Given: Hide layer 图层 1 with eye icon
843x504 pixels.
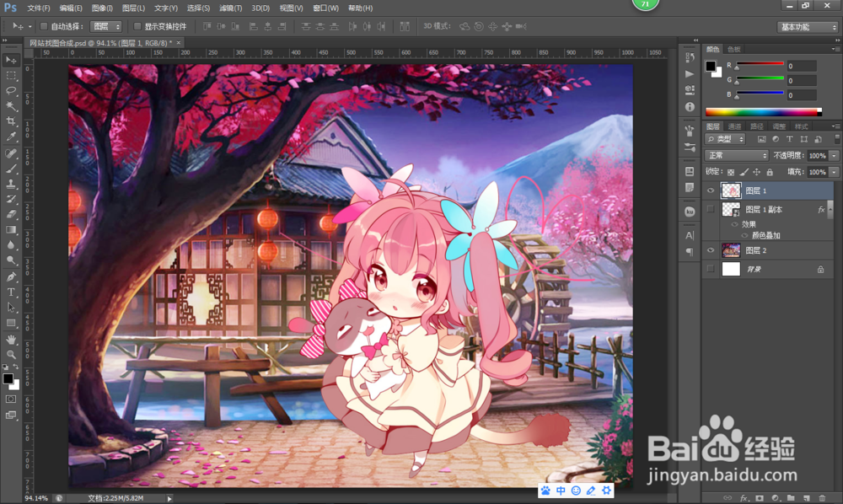Looking at the screenshot, I should (711, 190).
